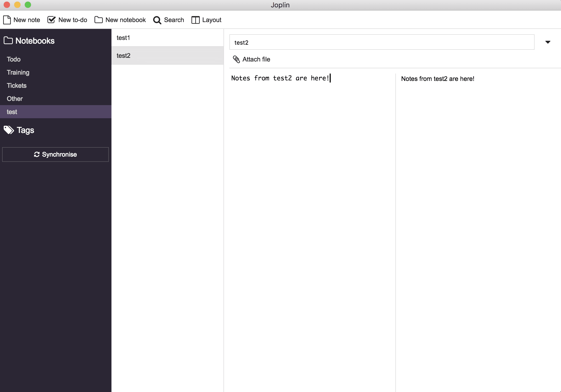561x392 pixels.
Task: Select the Tickets notebook item
Action: click(17, 85)
